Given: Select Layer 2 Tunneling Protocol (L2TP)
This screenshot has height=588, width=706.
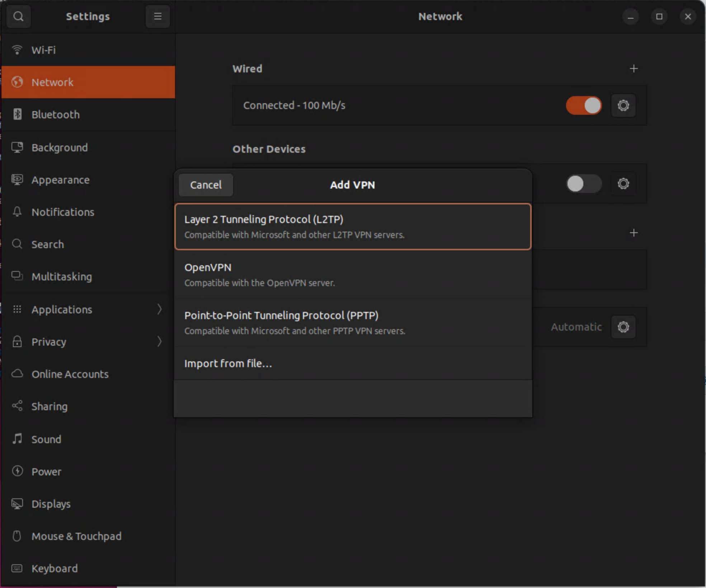Looking at the screenshot, I should coord(352,227).
